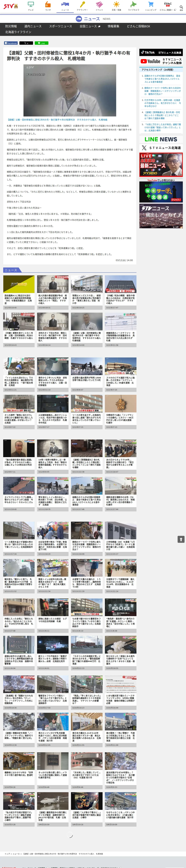This screenshot has height=868, width=186.
Task: Open 14時！有罪か無罪か 父・修被告 card
Action: pyautogui.click(x=53, y=457)
